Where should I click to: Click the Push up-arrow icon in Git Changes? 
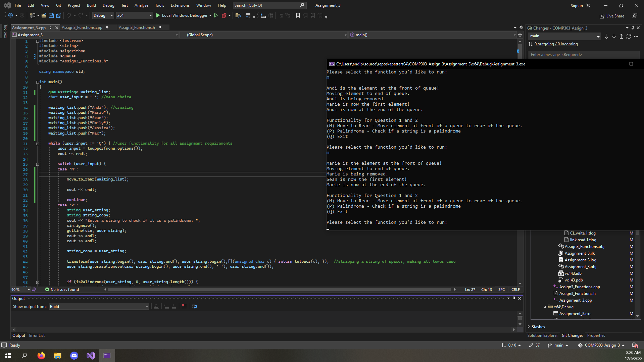pos(621,36)
